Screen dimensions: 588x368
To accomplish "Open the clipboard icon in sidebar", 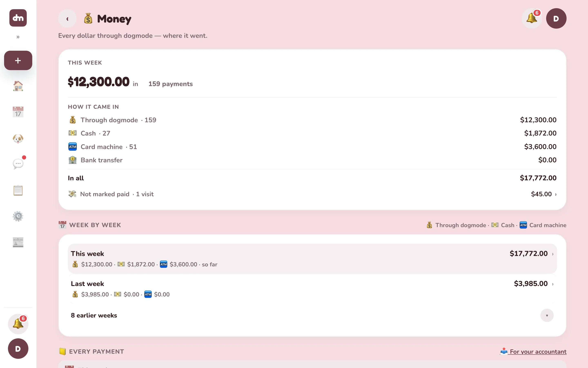I will click(x=18, y=190).
